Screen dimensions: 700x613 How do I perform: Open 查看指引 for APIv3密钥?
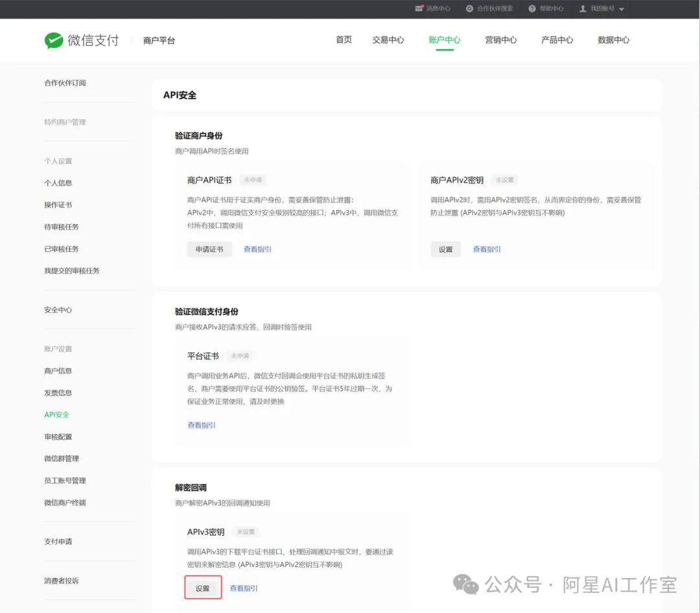[244, 588]
